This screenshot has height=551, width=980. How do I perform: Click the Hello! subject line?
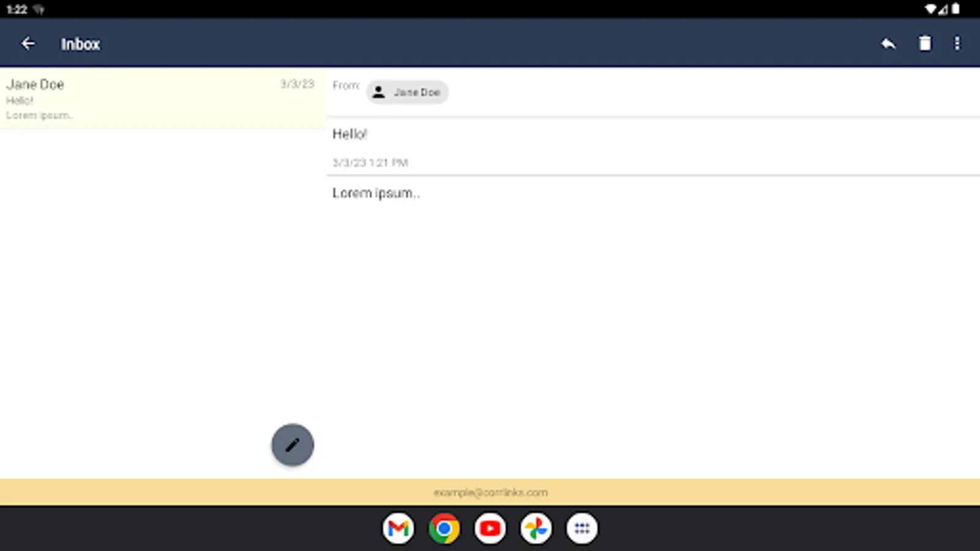pos(350,134)
